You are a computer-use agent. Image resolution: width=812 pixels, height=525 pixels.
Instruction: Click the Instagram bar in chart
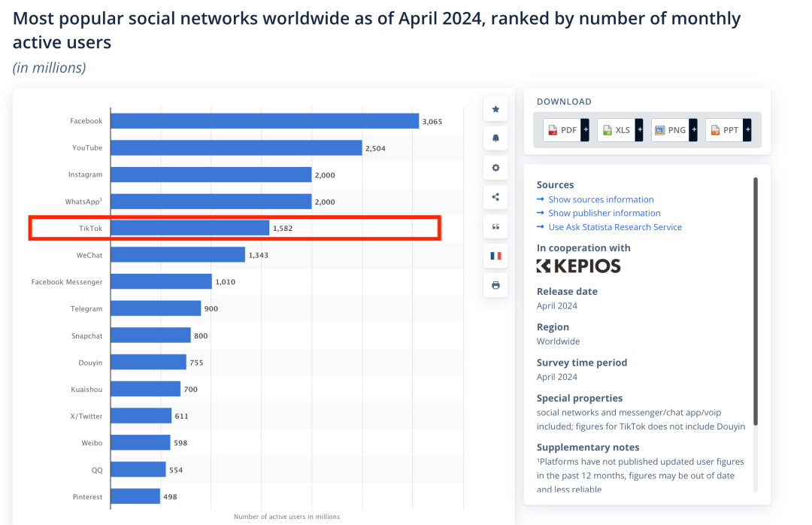[x=211, y=174]
